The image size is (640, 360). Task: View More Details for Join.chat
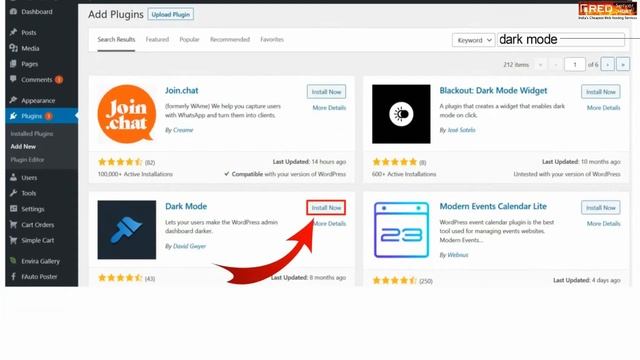[x=329, y=108]
